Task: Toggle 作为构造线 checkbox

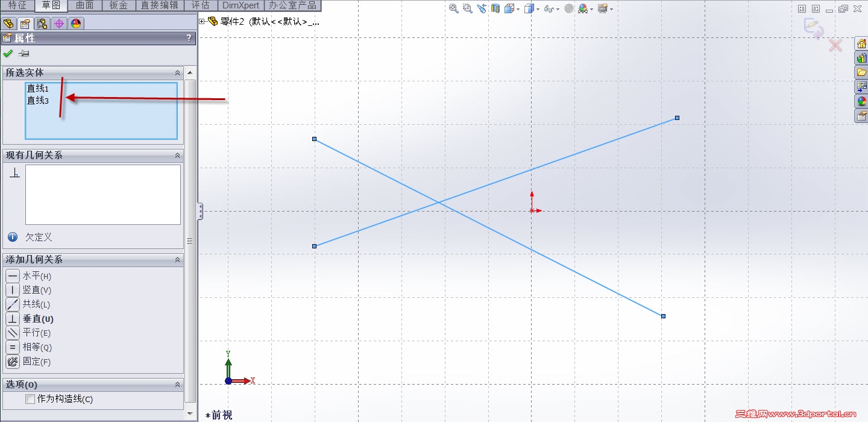Action: point(30,399)
